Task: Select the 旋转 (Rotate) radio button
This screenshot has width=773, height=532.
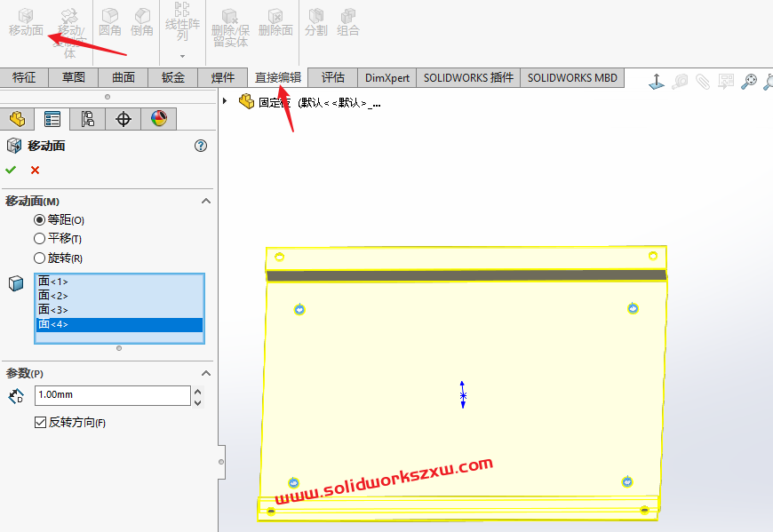Action: [x=39, y=258]
